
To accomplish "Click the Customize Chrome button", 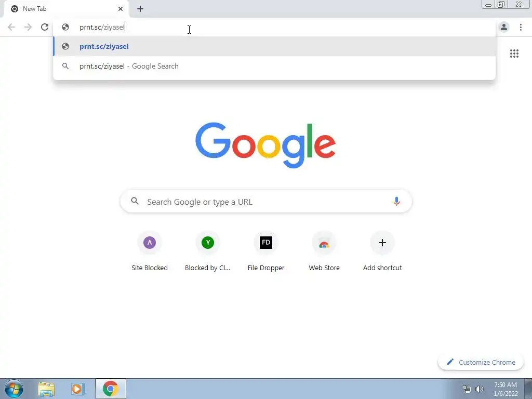I will pyautogui.click(x=481, y=362).
